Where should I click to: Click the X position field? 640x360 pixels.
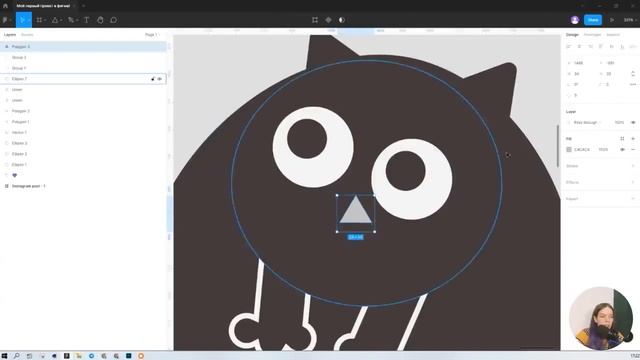click(x=580, y=63)
